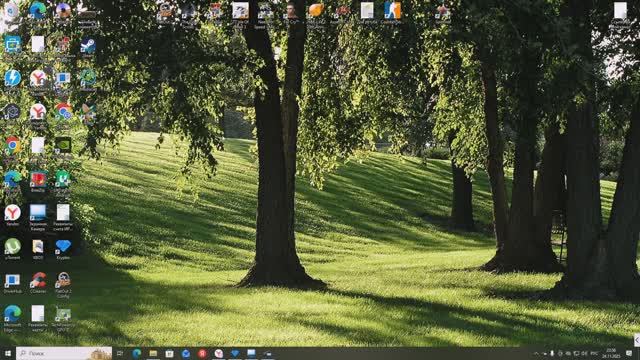
Task: Select the orange ball desktop icon
Action: coord(316,11)
